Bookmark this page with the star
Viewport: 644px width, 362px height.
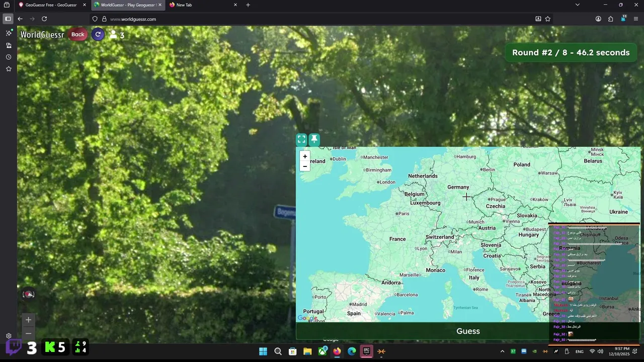(548, 19)
